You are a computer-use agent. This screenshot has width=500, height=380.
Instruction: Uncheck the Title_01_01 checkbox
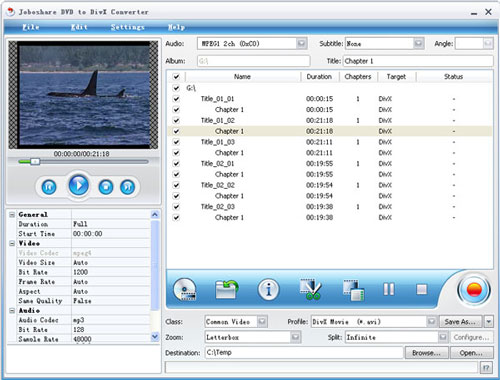pos(176,99)
